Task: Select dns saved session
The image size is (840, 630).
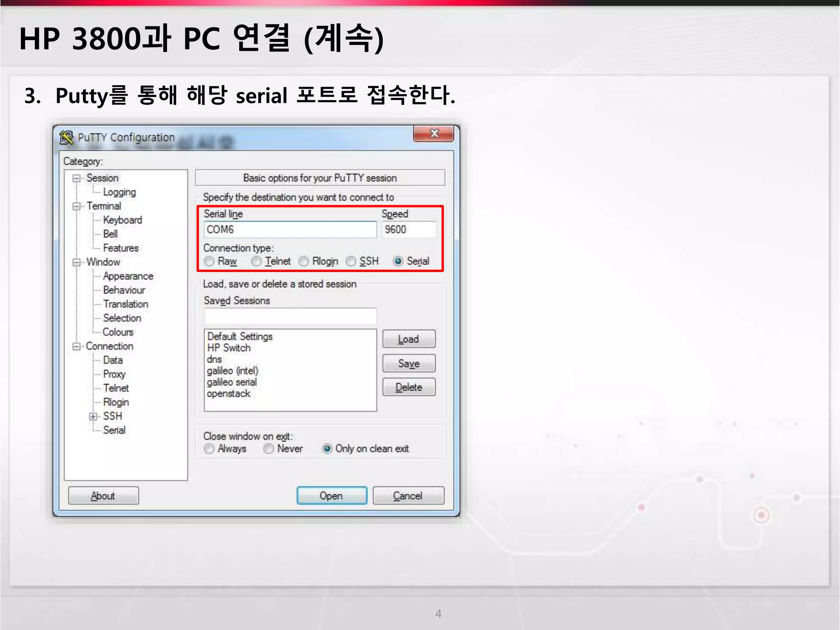Action: pyautogui.click(x=214, y=359)
